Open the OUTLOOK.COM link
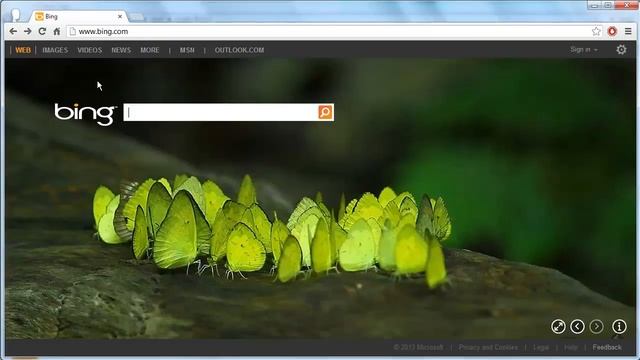Viewport: 640px width, 360px height. [x=239, y=50]
